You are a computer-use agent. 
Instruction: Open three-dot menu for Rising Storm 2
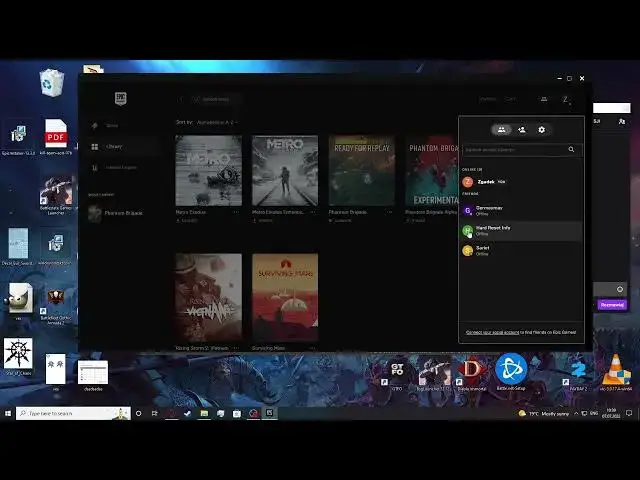pyautogui.click(x=236, y=348)
